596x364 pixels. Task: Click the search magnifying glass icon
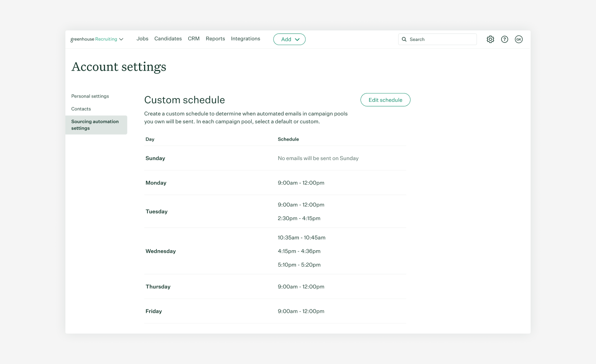(x=404, y=39)
